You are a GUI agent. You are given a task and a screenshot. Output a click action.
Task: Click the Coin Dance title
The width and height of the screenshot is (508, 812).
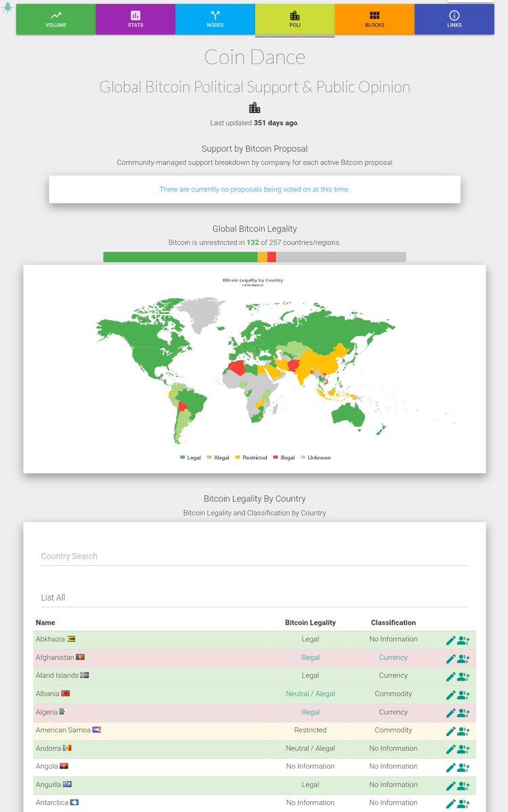255,58
